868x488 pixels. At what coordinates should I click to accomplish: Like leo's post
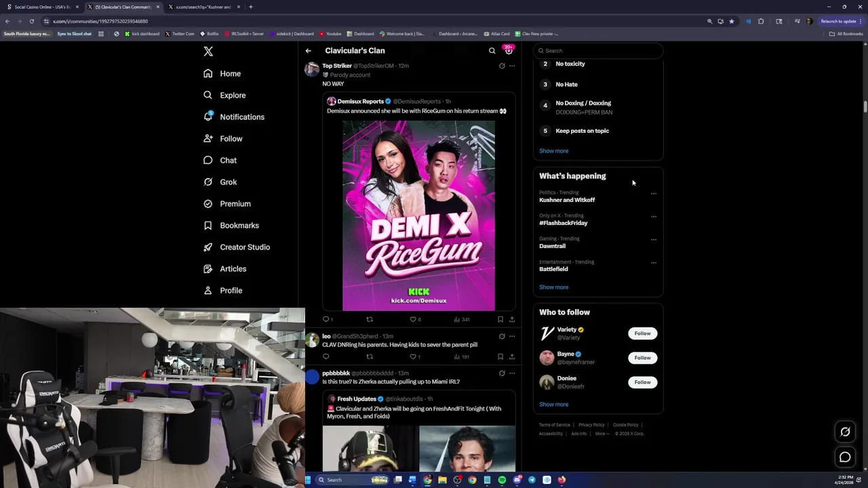(x=414, y=357)
